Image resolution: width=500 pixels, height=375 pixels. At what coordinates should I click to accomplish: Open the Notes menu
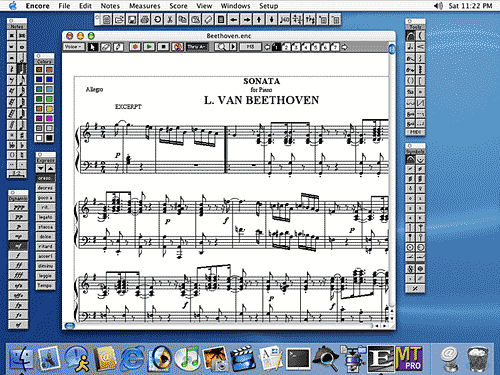coord(110,6)
